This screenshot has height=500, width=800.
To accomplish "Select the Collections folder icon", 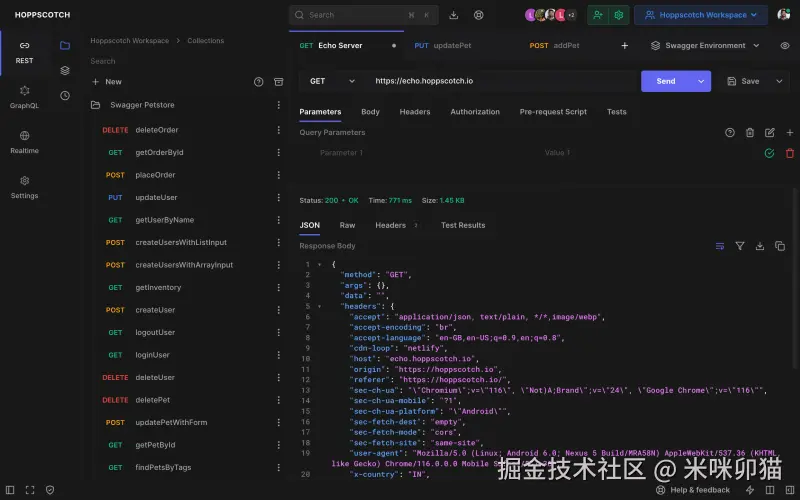I will pos(65,45).
